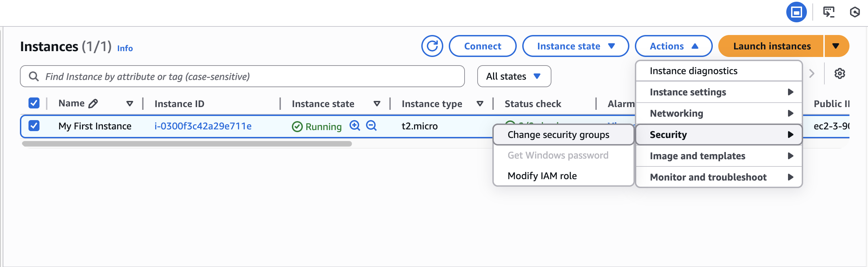Expand the Instance state dropdown button

pyautogui.click(x=575, y=46)
